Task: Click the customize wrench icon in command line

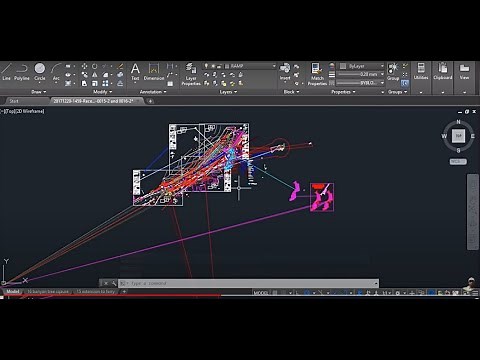Action: pos(114,283)
